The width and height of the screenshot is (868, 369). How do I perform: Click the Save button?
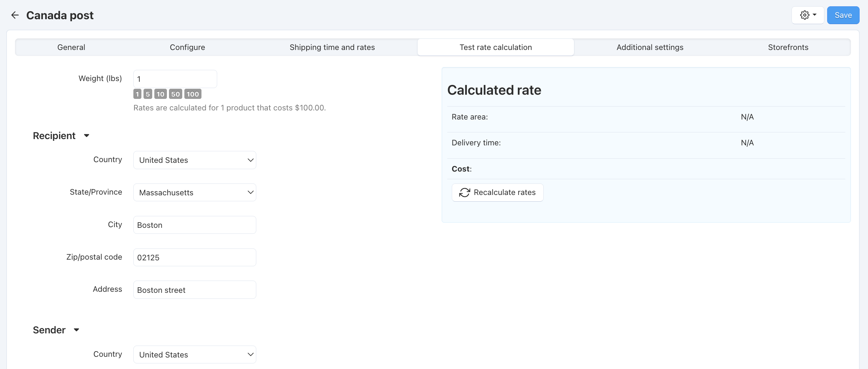coord(843,15)
